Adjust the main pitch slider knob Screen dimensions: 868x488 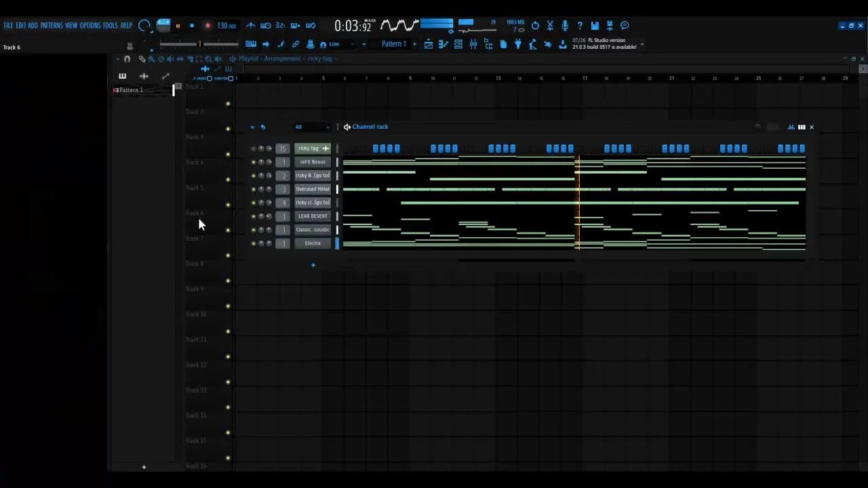tap(199, 44)
